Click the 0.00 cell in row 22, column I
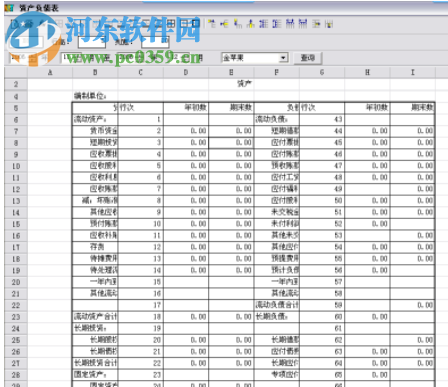 coord(412,305)
